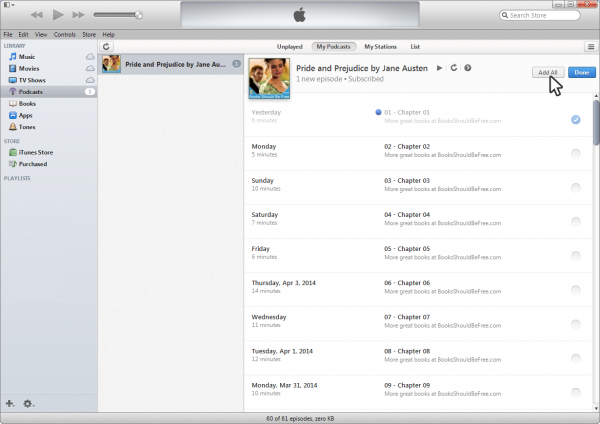Screen dimensions: 600x424
Task: Click the unplayed count badge beside podcast
Action: click(x=236, y=64)
